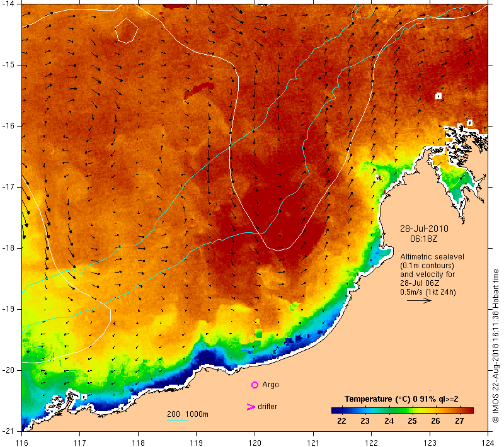
Task: Click the color bar label "25"
Action: [x=413, y=421]
